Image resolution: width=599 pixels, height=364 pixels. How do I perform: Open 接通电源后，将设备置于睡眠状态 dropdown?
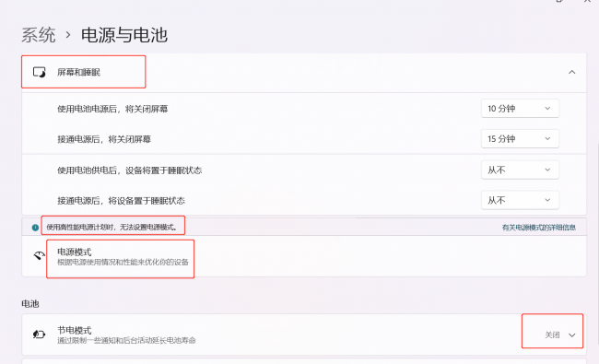click(x=520, y=200)
